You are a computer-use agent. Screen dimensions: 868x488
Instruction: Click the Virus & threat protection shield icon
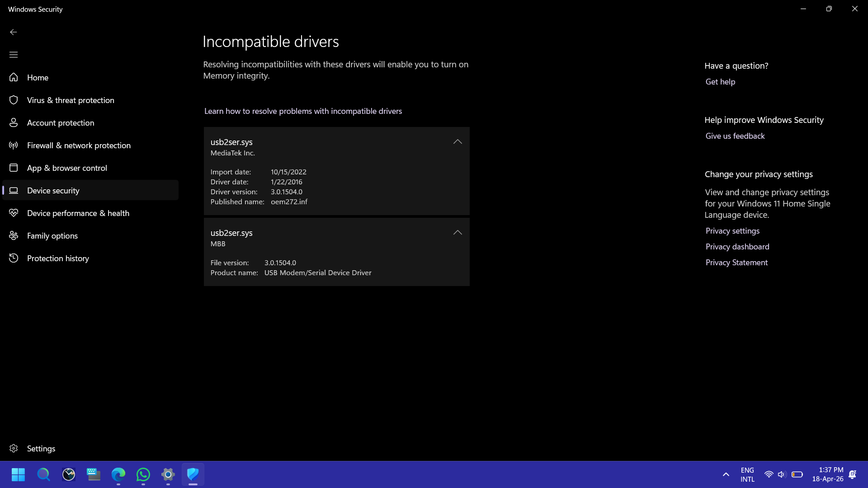click(14, 100)
